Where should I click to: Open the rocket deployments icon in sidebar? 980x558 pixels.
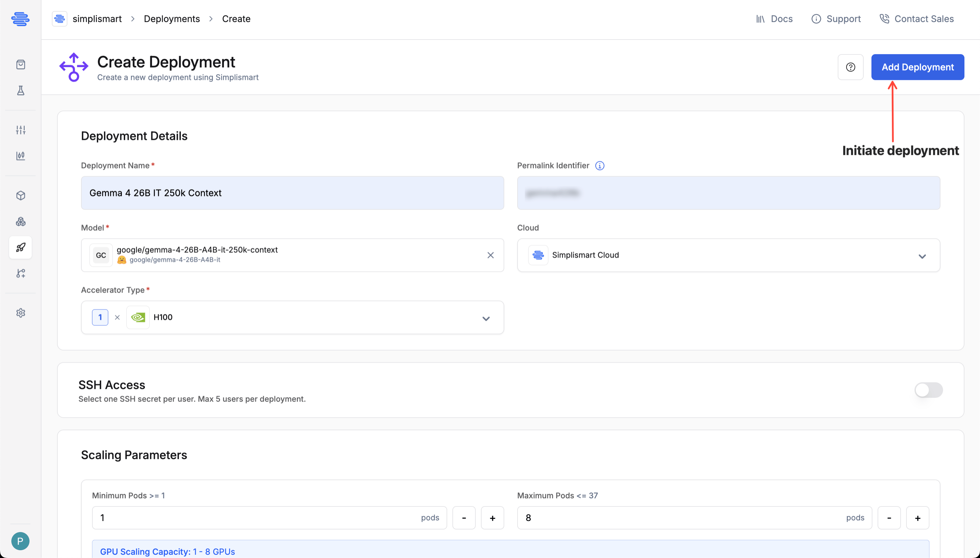tap(21, 247)
